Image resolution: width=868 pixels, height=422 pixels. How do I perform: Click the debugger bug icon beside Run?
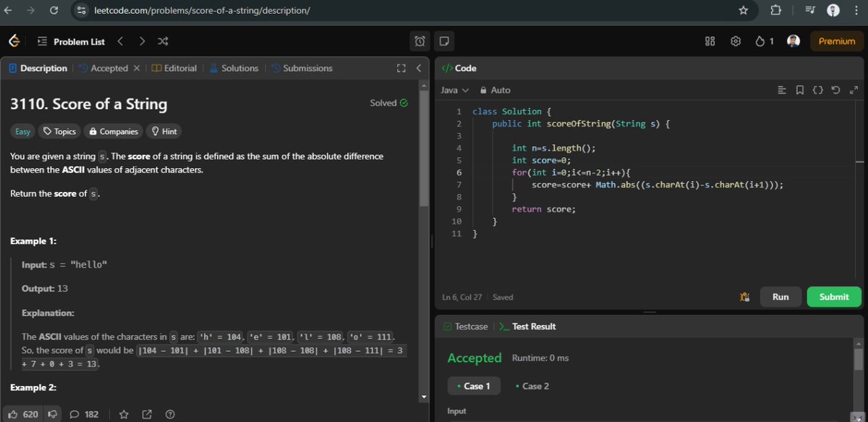pyautogui.click(x=744, y=297)
